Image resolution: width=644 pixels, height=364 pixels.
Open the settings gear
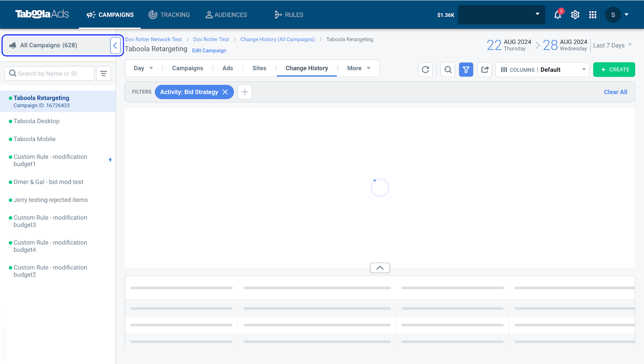(x=575, y=15)
